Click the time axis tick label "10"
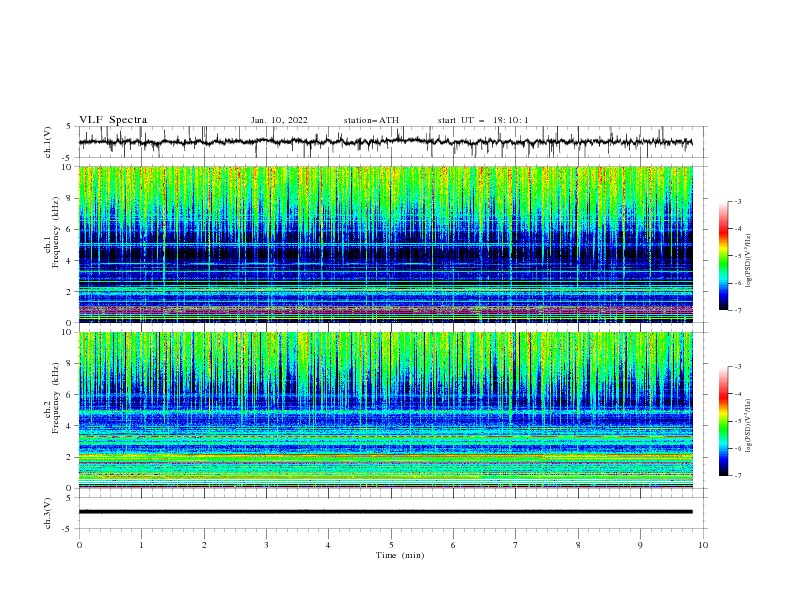 click(703, 545)
